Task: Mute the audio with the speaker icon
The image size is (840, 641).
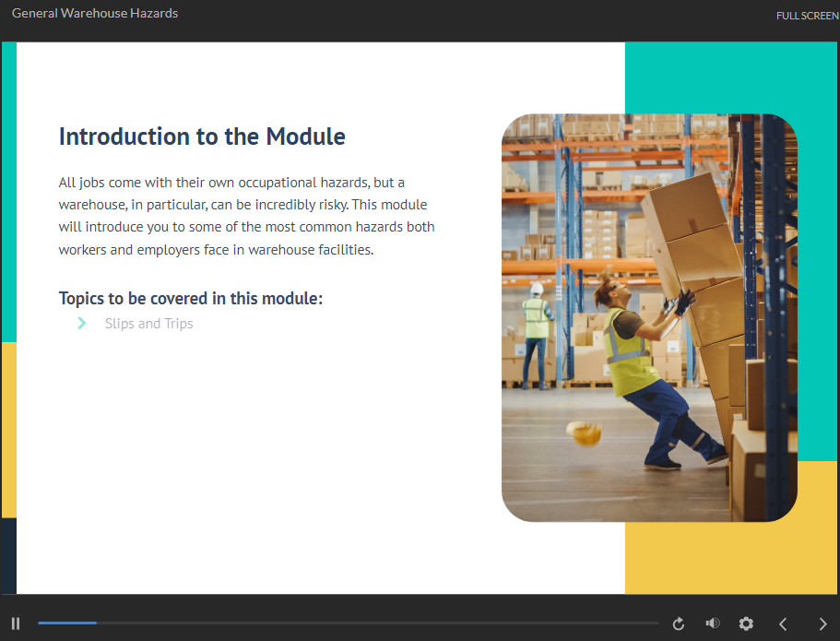Action: 713,624
